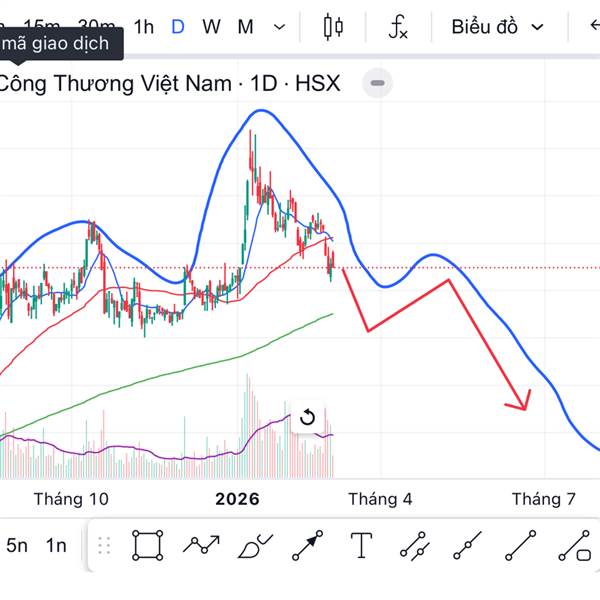Select the parallel channel drawing tool
The height and width of the screenshot is (600, 600).
tap(414, 545)
